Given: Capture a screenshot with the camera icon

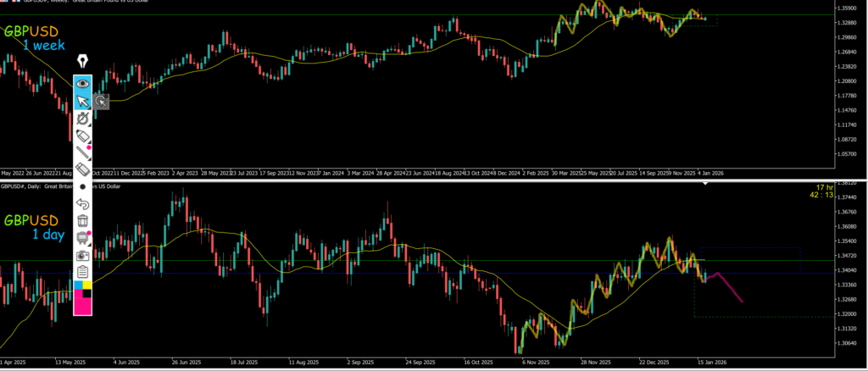Looking at the screenshot, I should click(82, 255).
